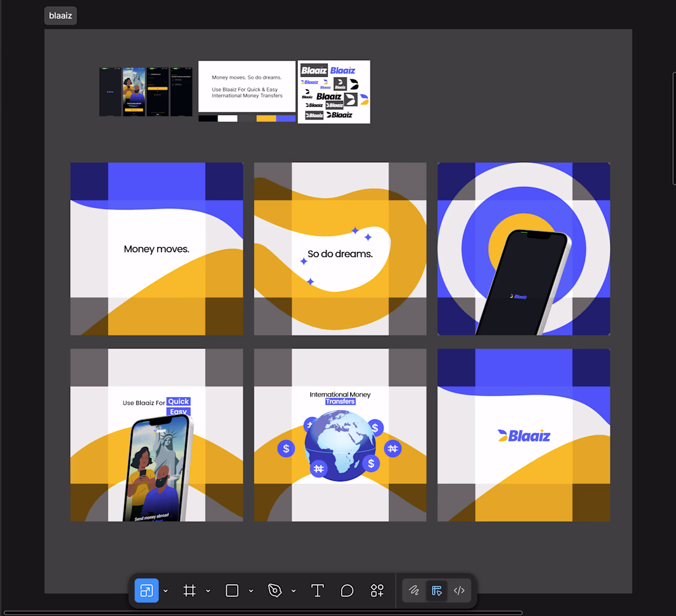
Task: Select the tilted phone mockup on concentric circles
Action: coord(524,282)
